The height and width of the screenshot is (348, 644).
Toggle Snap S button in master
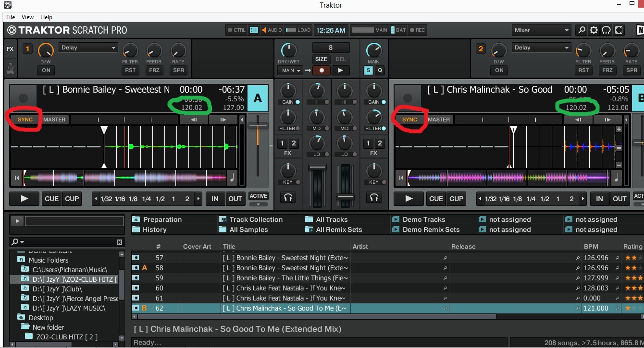click(369, 70)
